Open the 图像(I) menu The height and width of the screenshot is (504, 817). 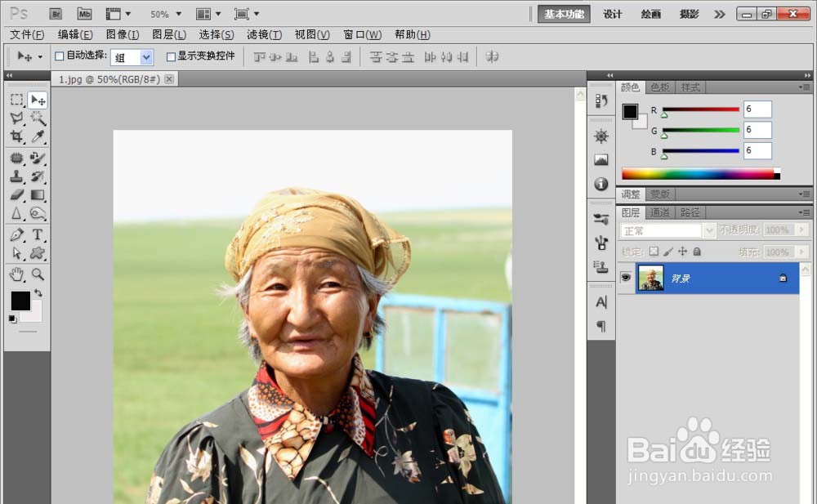coord(123,34)
